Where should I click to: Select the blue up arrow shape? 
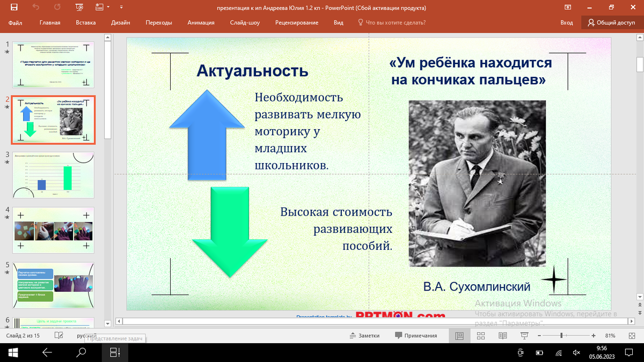[x=207, y=134]
